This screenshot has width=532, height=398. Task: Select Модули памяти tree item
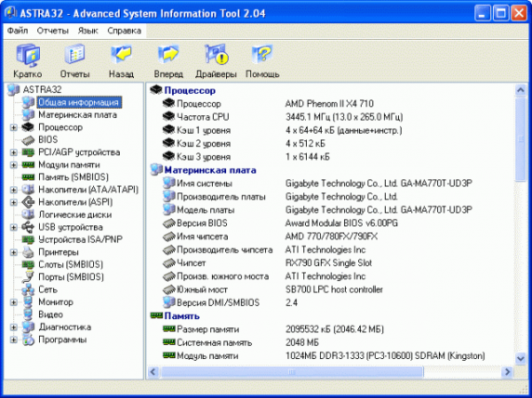coord(69,165)
